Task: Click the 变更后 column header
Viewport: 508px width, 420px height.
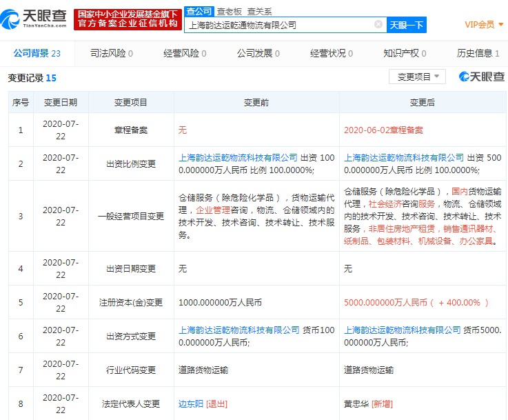Action: click(x=422, y=102)
